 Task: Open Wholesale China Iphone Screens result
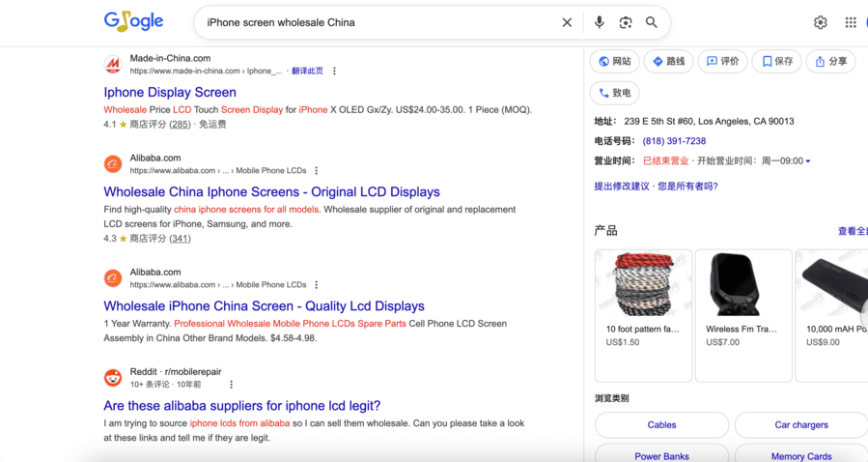point(272,191)
